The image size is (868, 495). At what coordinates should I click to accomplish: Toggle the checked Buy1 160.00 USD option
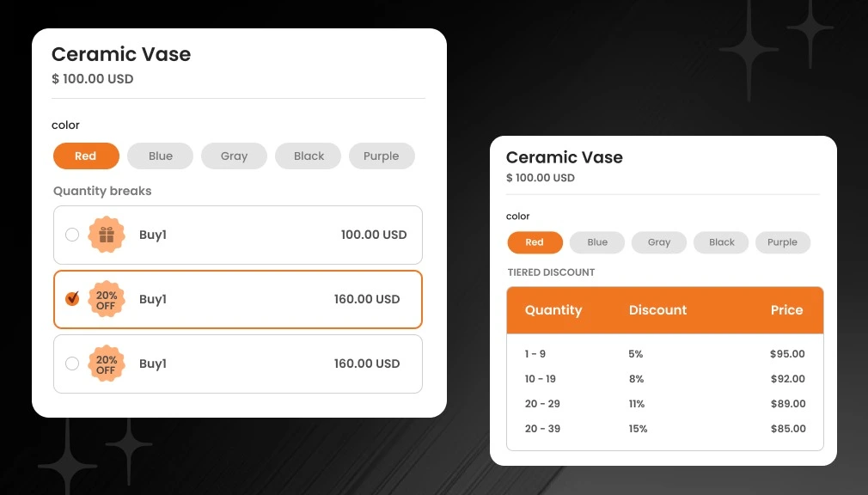click(x=72, y=299)
